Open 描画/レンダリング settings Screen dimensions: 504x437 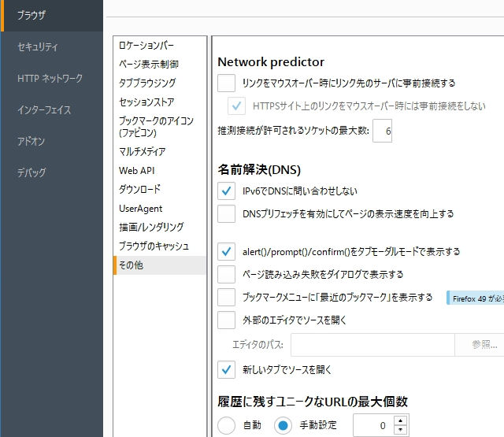pos(160,228)
